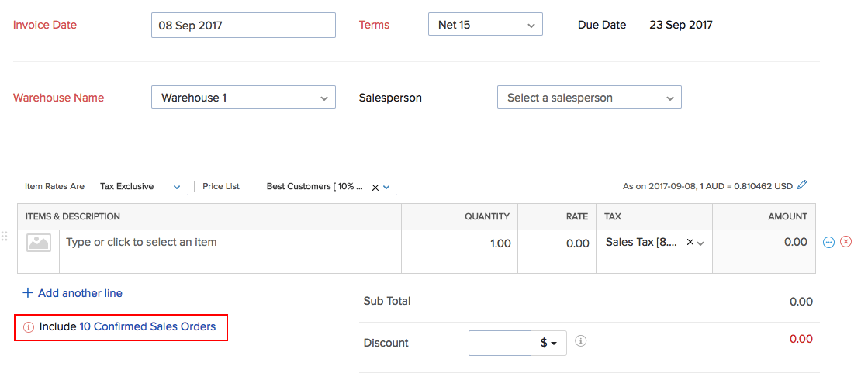Clear the Sales Tax selection
Screen dimensions: 868x373
pyautogui.click(x=690, y=242)
